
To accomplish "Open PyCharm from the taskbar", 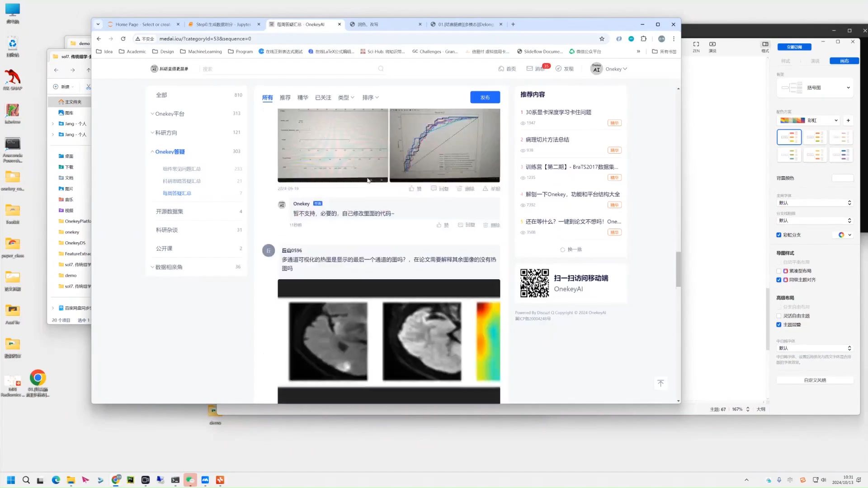I will click(x=130, y=480).
